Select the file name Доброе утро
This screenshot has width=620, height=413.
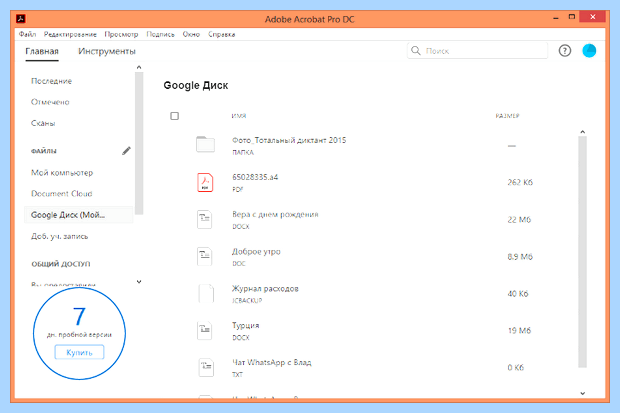coord(256,252)
